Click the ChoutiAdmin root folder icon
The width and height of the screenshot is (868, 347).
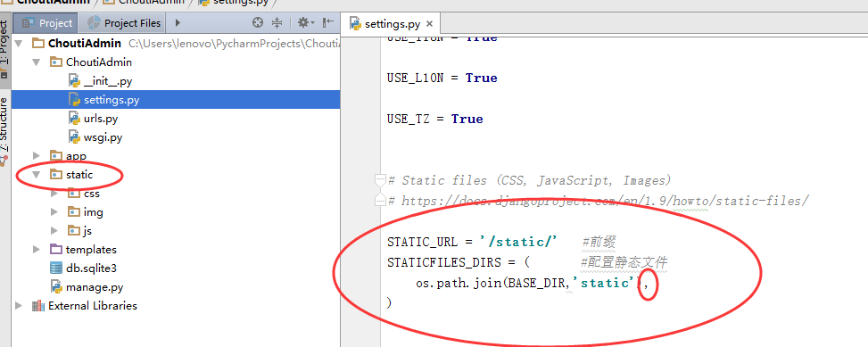tap(38, 43)
